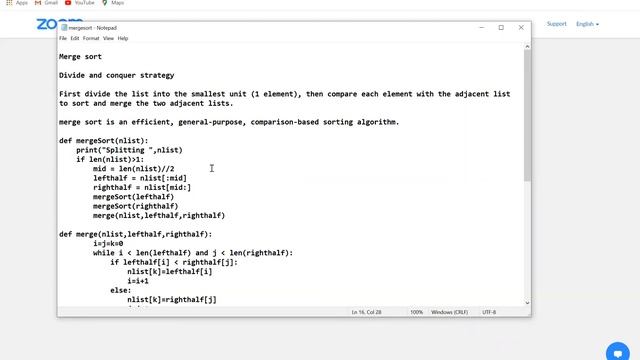
Task: Click 'Ln 16, Col 28' in status bar
Action: point(367,312)
